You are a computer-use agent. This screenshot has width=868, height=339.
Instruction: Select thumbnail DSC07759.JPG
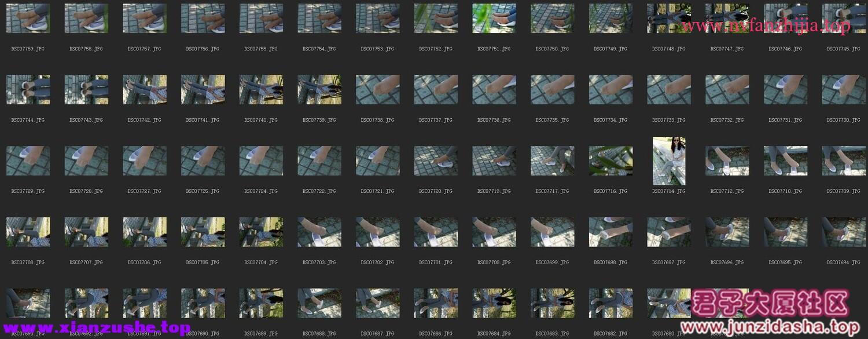tap(28, 18)
